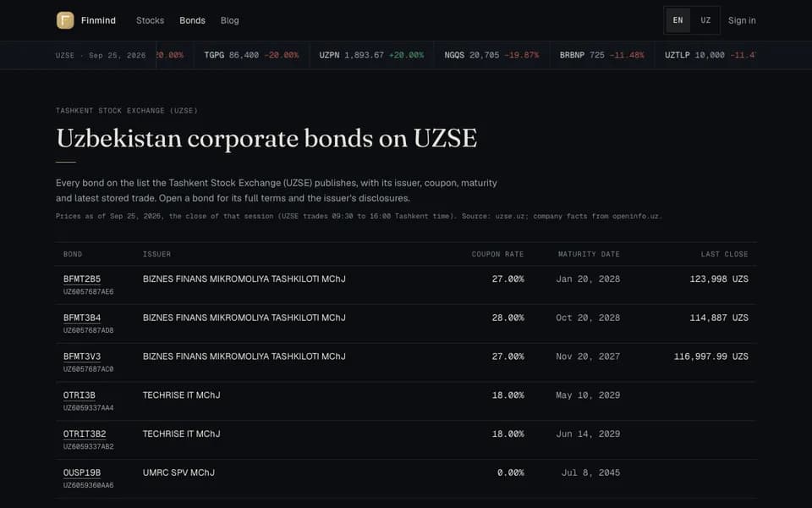Click the NGQS ticker item
Viewport: 812px width, 508px height.
pos(491,55)
